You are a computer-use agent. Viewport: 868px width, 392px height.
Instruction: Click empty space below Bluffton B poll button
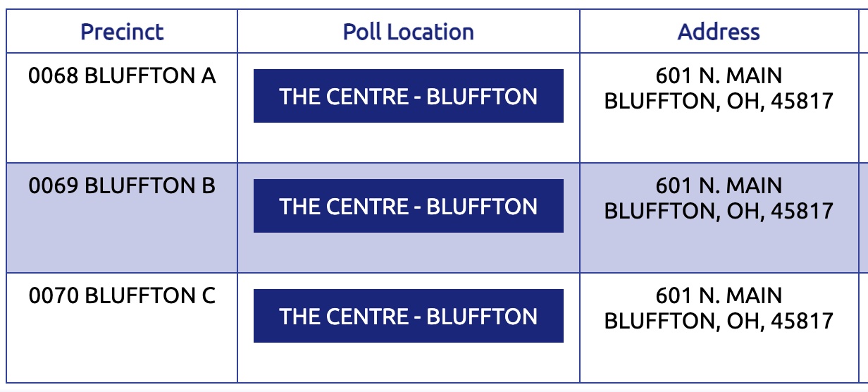pyautogui.click(x=409, y=252)
